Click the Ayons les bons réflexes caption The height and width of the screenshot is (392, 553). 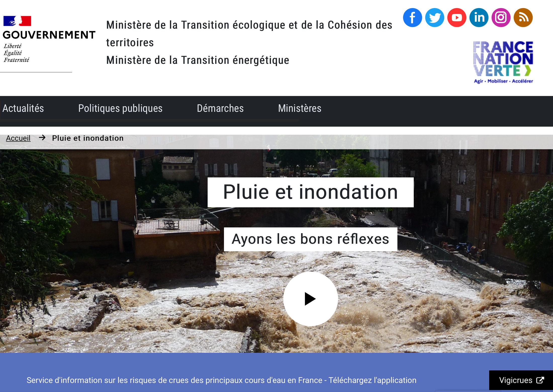point(310,239)
